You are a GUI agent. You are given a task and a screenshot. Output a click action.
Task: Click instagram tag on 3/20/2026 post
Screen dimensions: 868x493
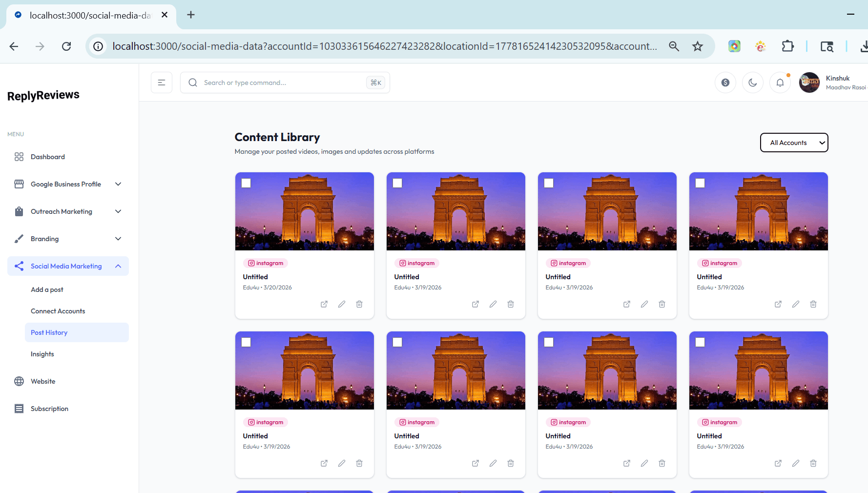(266, 263)
